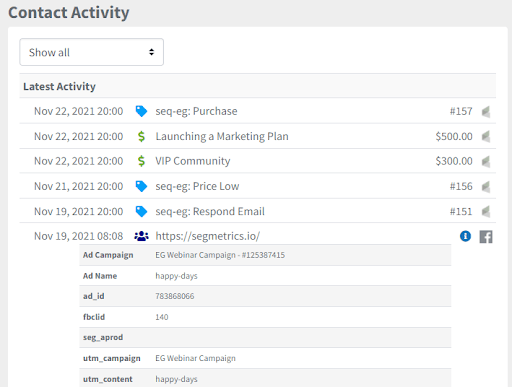Click the Nov 19, 2021 08:08 timestamp
Screen dimensions: 512x387
coord(79,236)
